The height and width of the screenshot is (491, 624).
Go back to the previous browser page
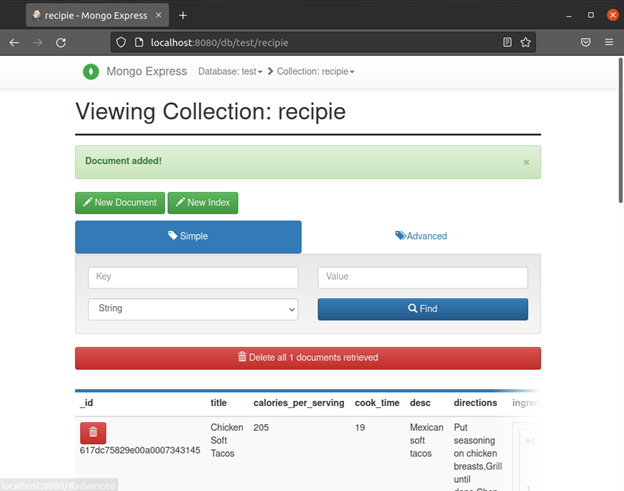[x=14, y=43]
